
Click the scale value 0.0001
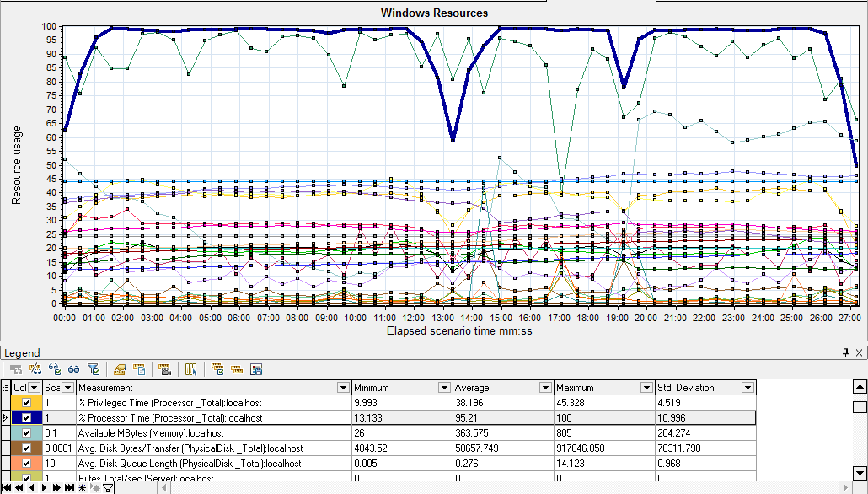click(58, 448)
